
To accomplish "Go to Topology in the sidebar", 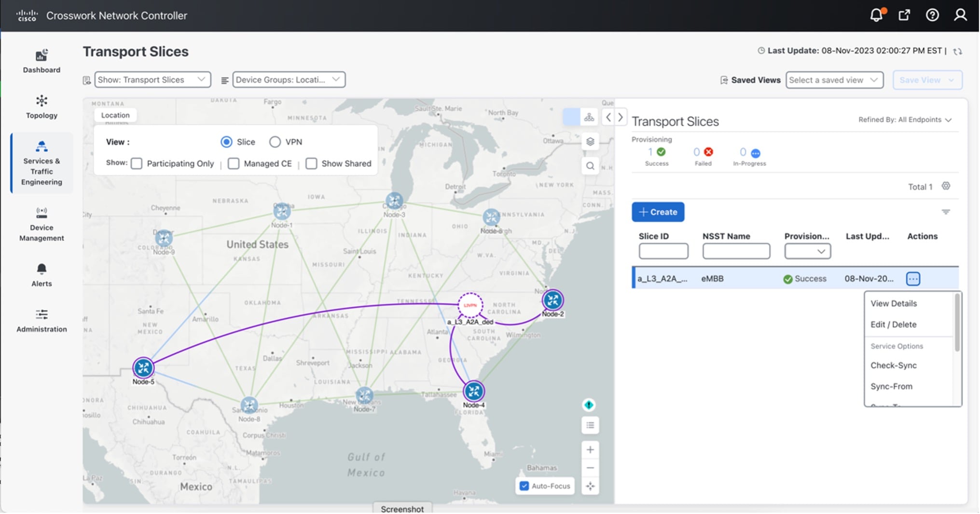I will click(41, 107).
